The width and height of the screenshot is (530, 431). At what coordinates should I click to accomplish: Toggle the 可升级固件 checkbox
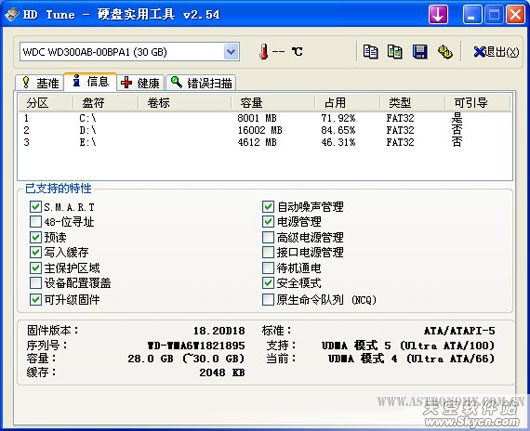[35, 300]
